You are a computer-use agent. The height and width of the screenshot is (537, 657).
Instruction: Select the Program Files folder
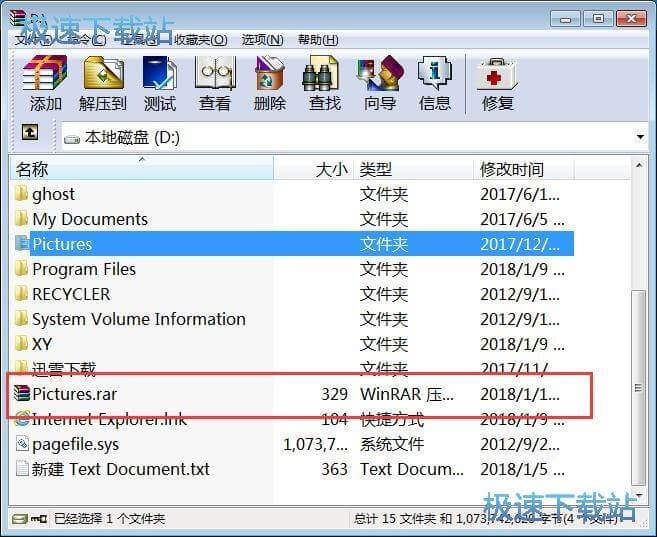pyautogui.click(x=83, y=269)
